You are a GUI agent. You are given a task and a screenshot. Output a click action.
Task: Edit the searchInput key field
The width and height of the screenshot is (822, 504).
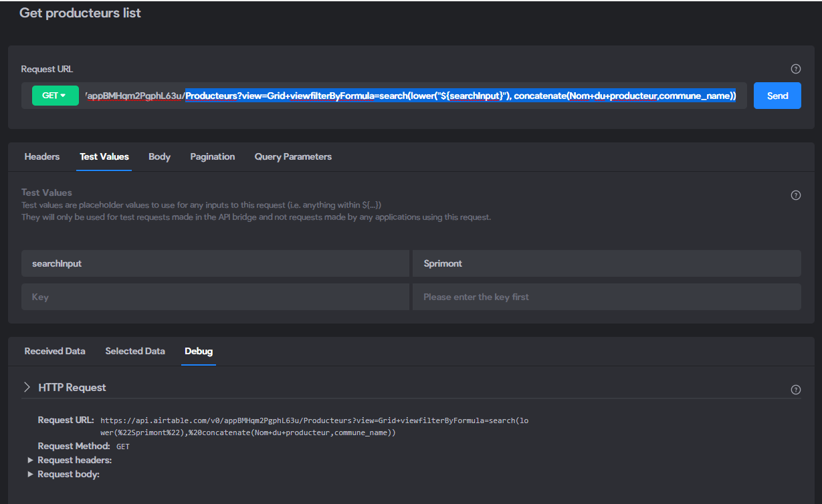click(x=215, y=263)
